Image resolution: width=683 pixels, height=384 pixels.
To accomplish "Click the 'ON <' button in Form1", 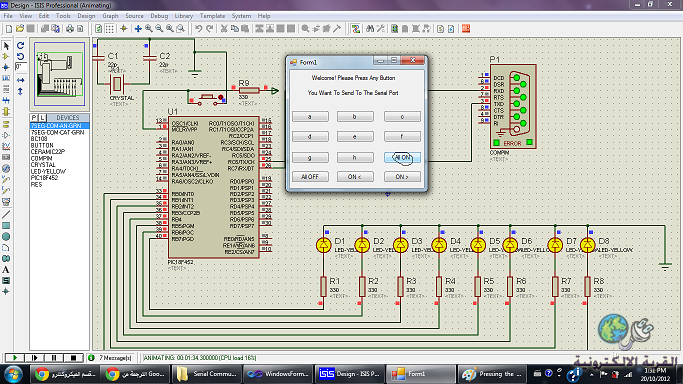I will coord(355,177).
